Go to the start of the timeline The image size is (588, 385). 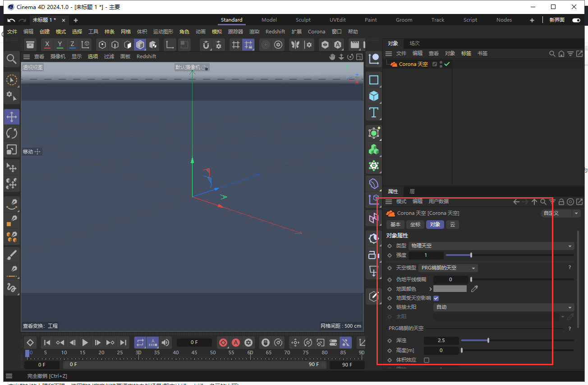click(x=47, y=343)
